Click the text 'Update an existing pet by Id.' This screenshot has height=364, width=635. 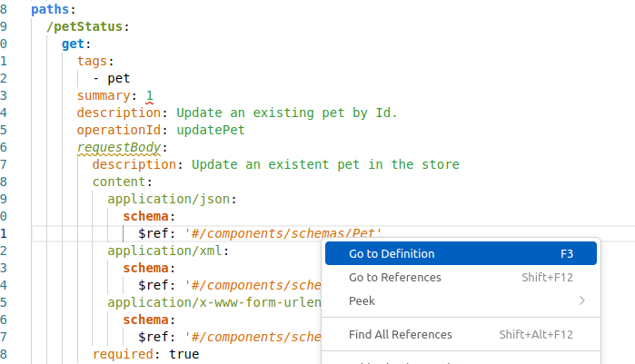tap(286, 113)
